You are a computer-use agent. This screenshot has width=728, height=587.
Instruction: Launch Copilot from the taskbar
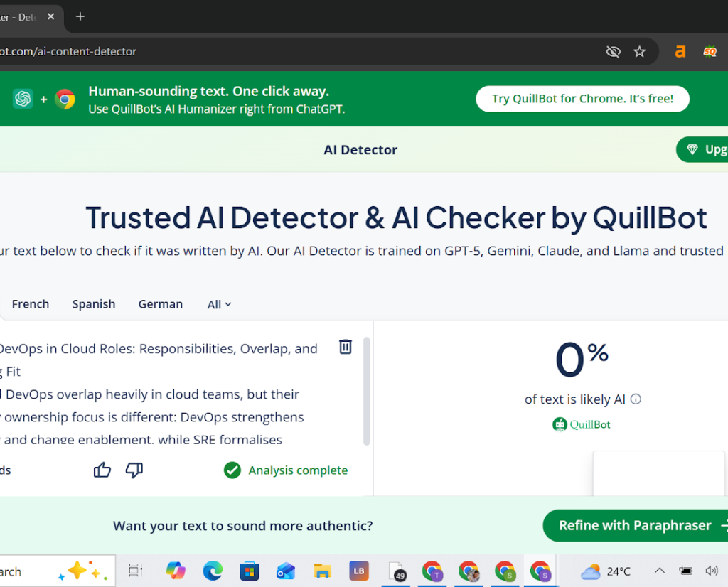pyautogui.click(x=176, y=571)
